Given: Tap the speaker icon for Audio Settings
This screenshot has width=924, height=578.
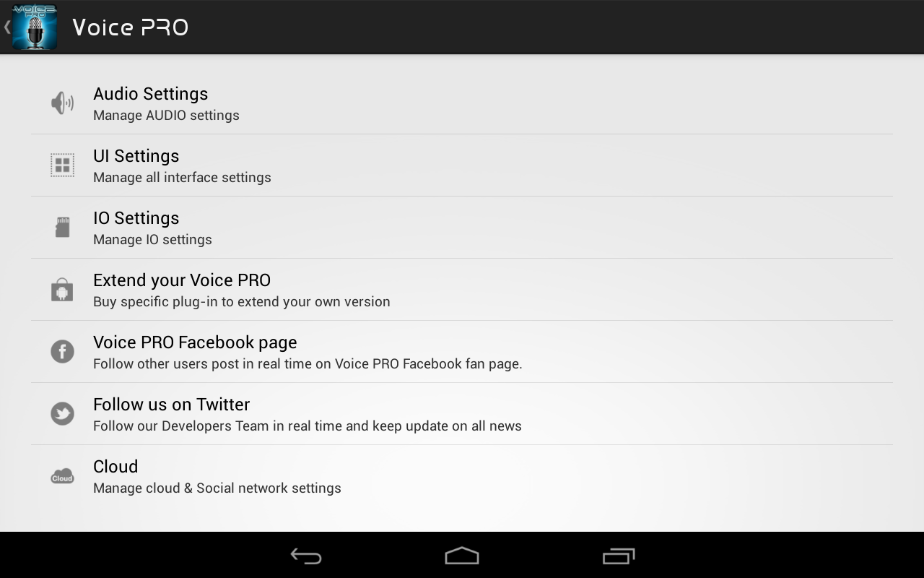Looking at the screenshot, I should pos(62,103).
